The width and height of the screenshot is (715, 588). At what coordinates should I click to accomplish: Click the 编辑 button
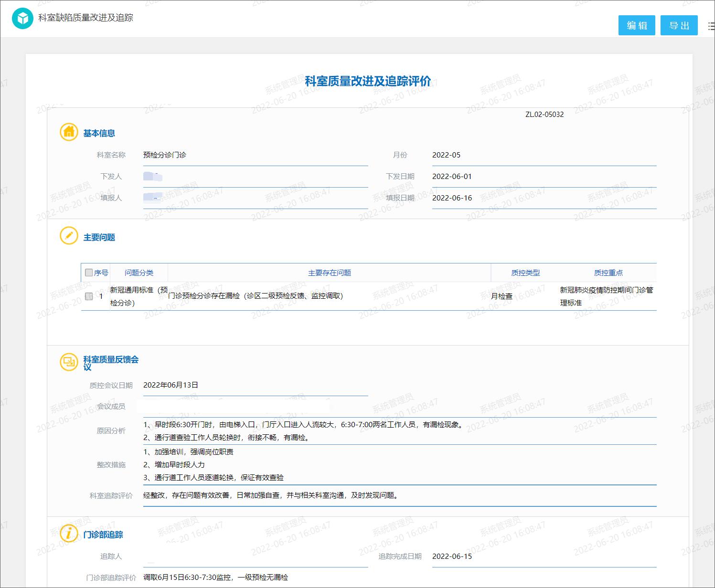click(637, 26)
